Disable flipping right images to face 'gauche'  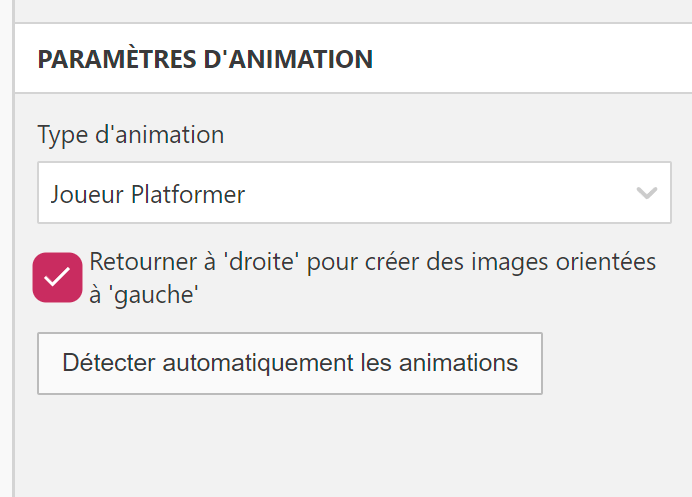(57, 278)
